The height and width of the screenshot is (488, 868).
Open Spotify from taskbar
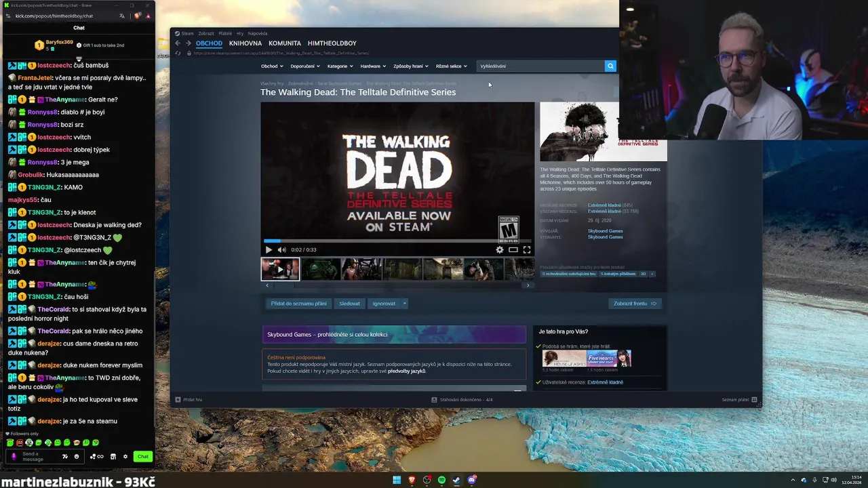click(441, 480)
